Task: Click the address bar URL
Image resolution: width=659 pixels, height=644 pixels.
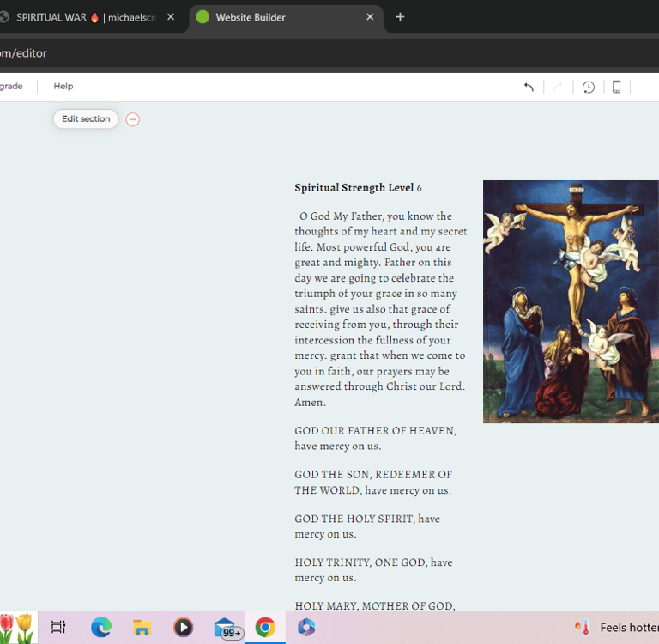Action: tap(23, 53)
